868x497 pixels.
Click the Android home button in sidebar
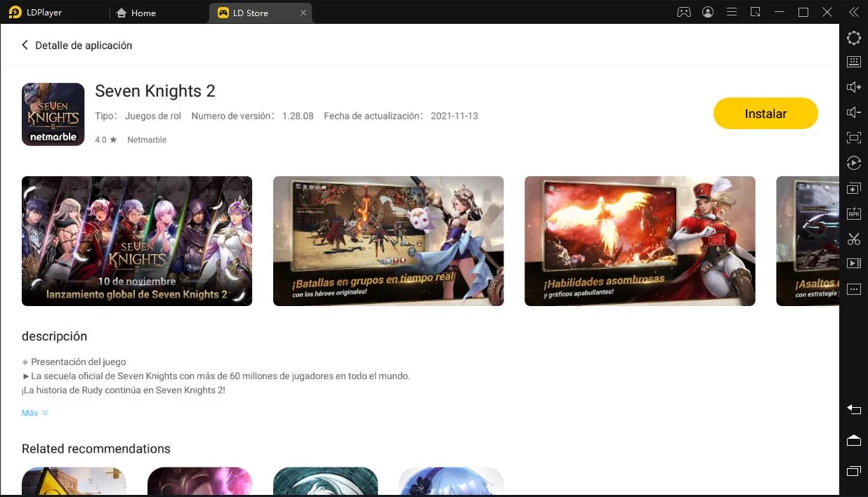tap(854, 440)
